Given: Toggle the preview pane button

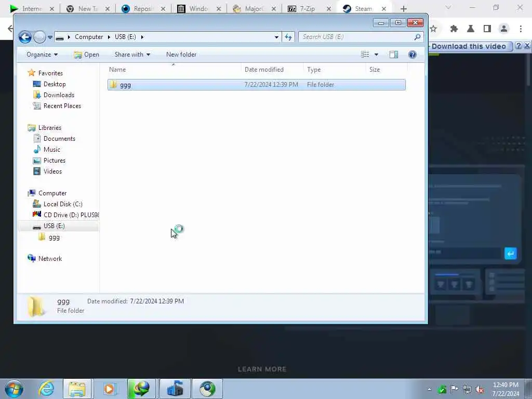Looking at the screenshot, I should 394,54.
